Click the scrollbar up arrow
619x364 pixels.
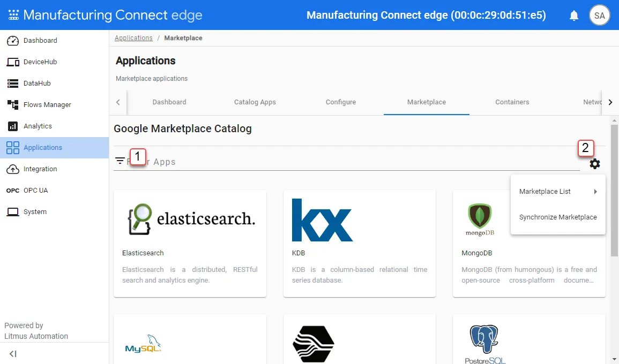coord(614,120)
